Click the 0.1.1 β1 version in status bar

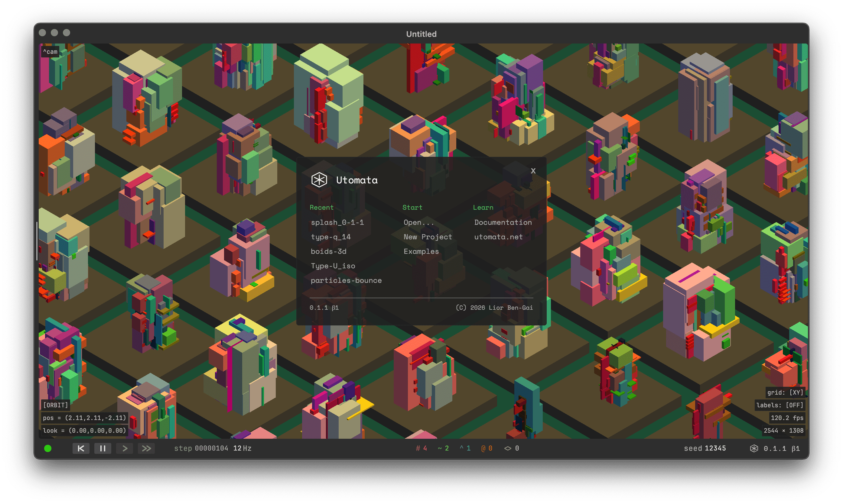[782, 448]
